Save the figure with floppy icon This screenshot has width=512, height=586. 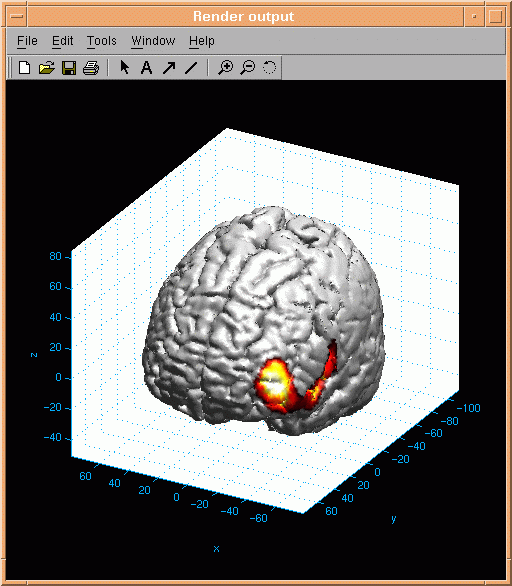pos(69,68)
